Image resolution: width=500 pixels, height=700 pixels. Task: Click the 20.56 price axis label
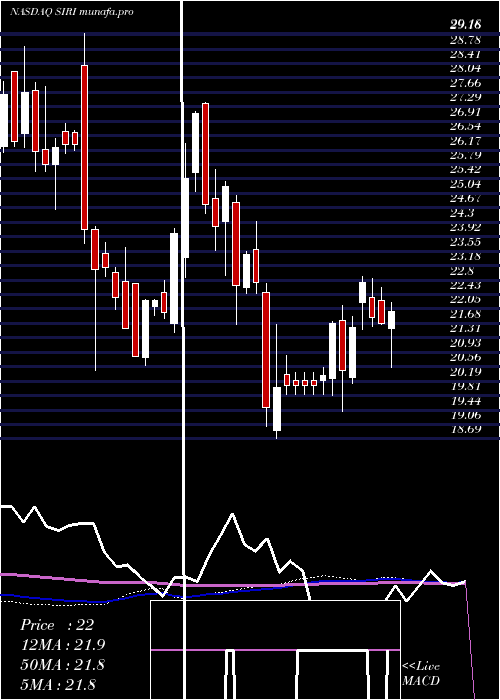(x=465, y=357)
